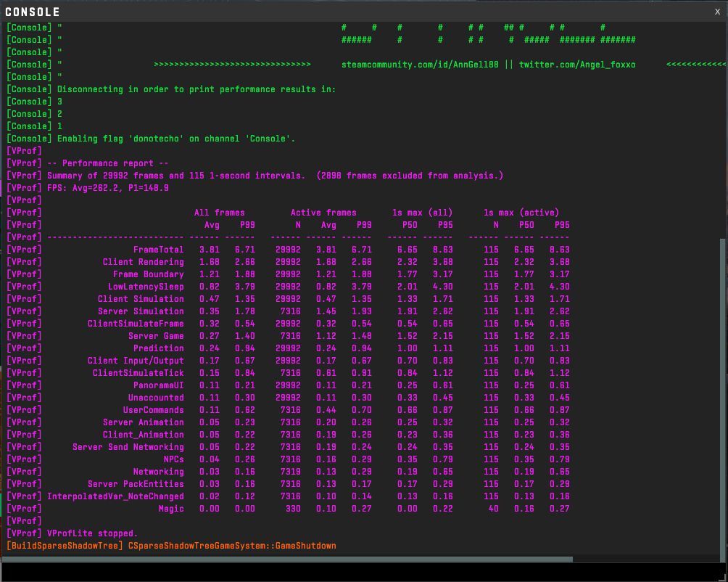Click the PanoramaUI row label
Image resolution: width=728 pixels, height=582 pixels.
[x=158, y=385]
